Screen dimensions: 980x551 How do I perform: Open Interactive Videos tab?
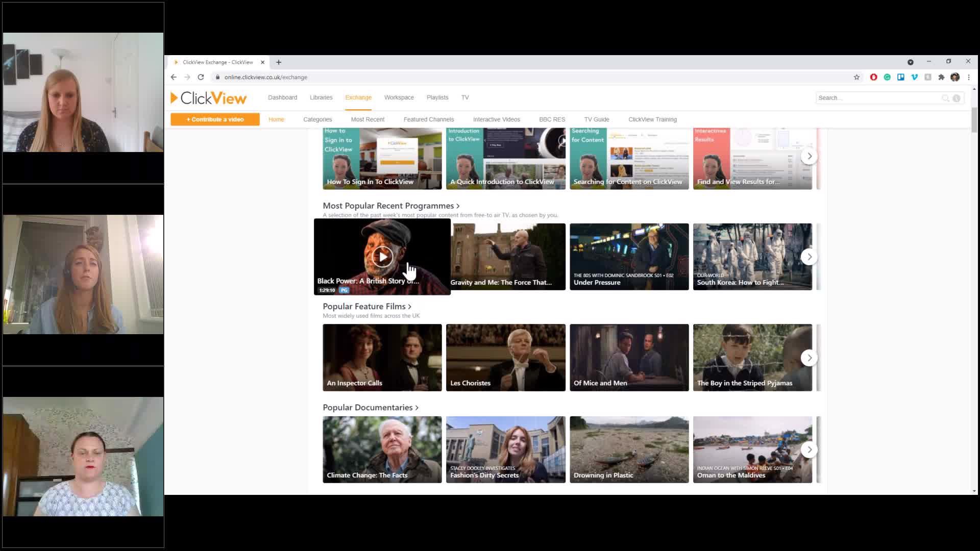click(497, 119)
